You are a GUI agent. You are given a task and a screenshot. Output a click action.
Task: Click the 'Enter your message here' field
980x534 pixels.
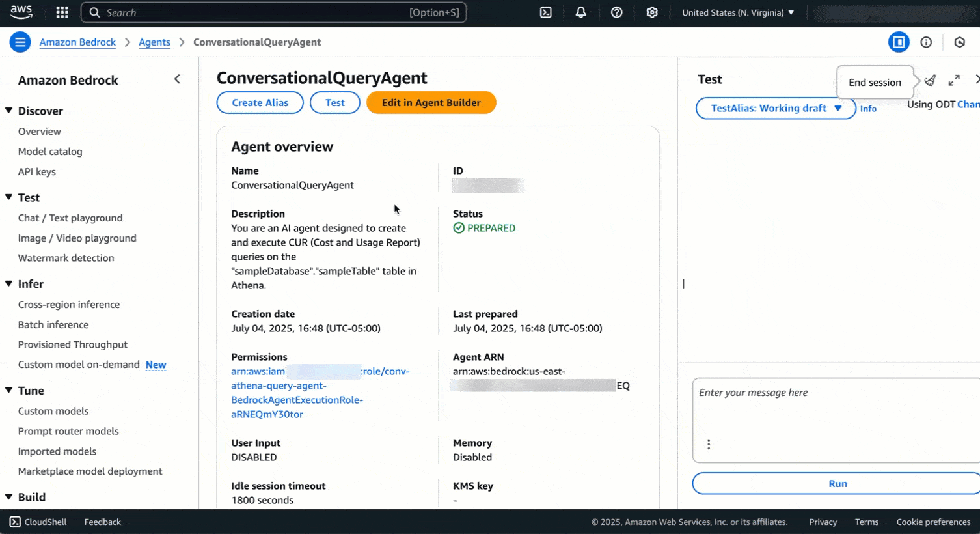[x=836, y=420]
